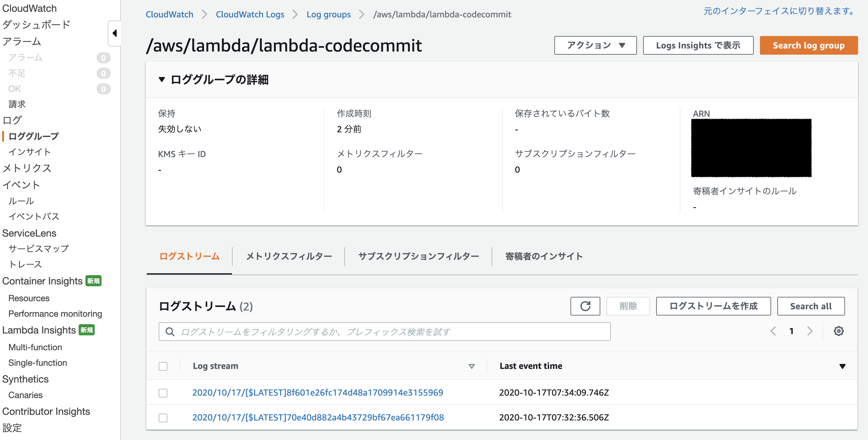
Task: Open ルール under イベント
Action: tap(21, 201)
